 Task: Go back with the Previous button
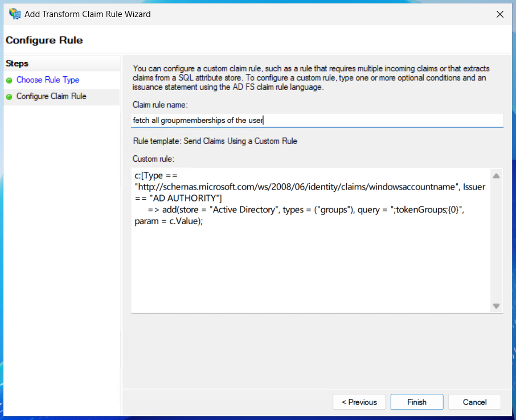[x=359, y=402]
